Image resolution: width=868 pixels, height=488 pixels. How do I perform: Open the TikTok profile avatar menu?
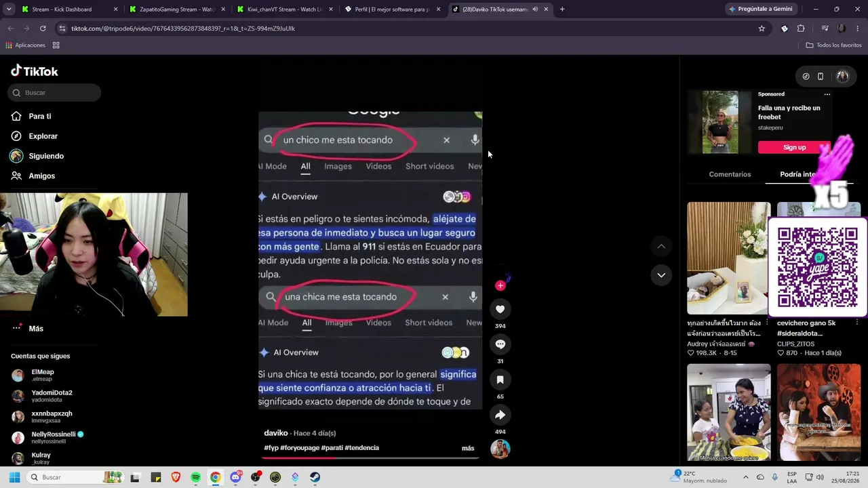[x=843, y=77]
